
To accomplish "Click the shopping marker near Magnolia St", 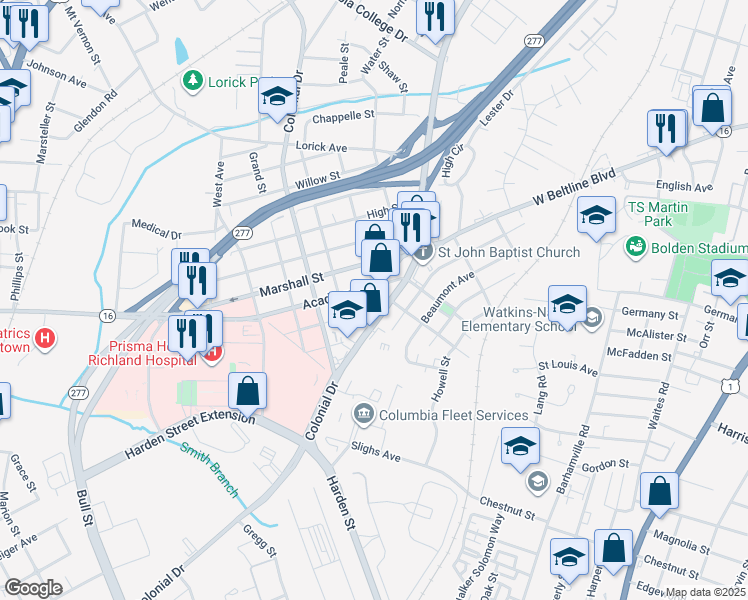I will [659, 493].
